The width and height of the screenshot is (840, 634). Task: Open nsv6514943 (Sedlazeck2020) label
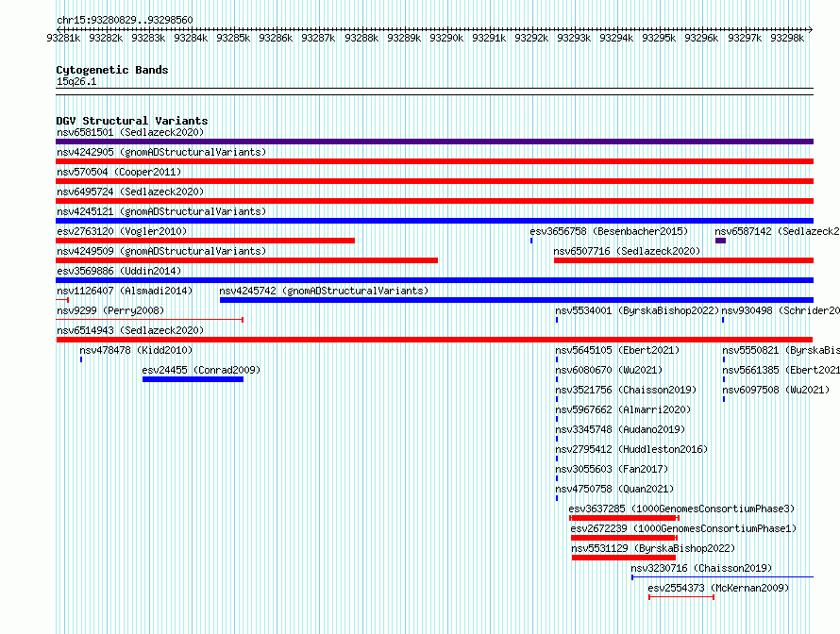pos(130,330)
